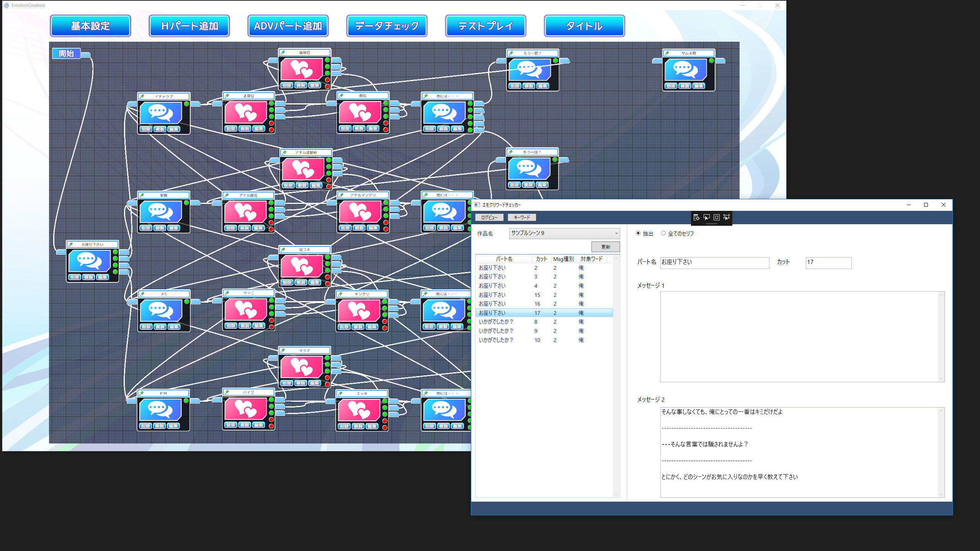
Task: Click the track focused element debug icon
Action: (727, 217)
